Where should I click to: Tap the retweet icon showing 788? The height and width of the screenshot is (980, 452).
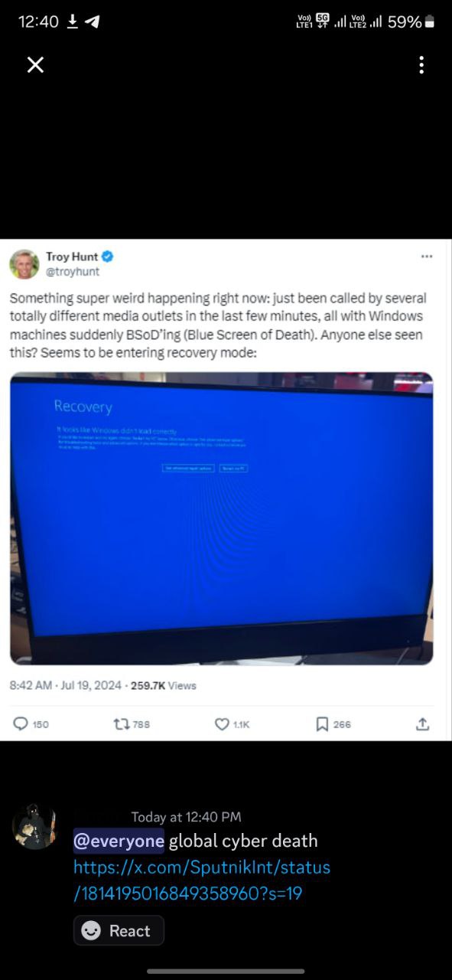click(x=121, y=724)
